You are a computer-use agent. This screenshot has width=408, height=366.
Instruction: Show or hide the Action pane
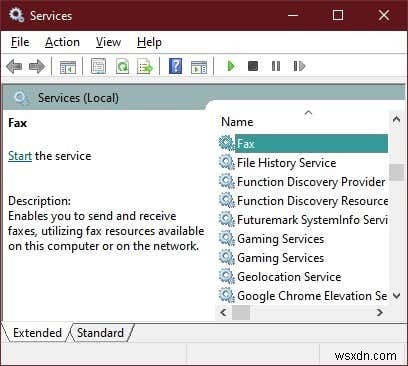click(199, 66)
